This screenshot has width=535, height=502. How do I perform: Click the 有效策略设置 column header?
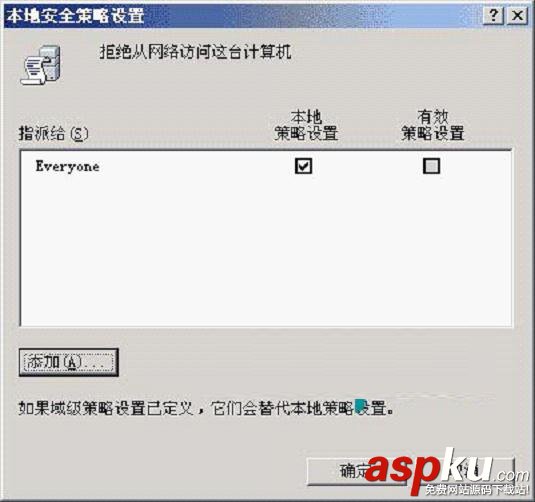click(433, 125)
